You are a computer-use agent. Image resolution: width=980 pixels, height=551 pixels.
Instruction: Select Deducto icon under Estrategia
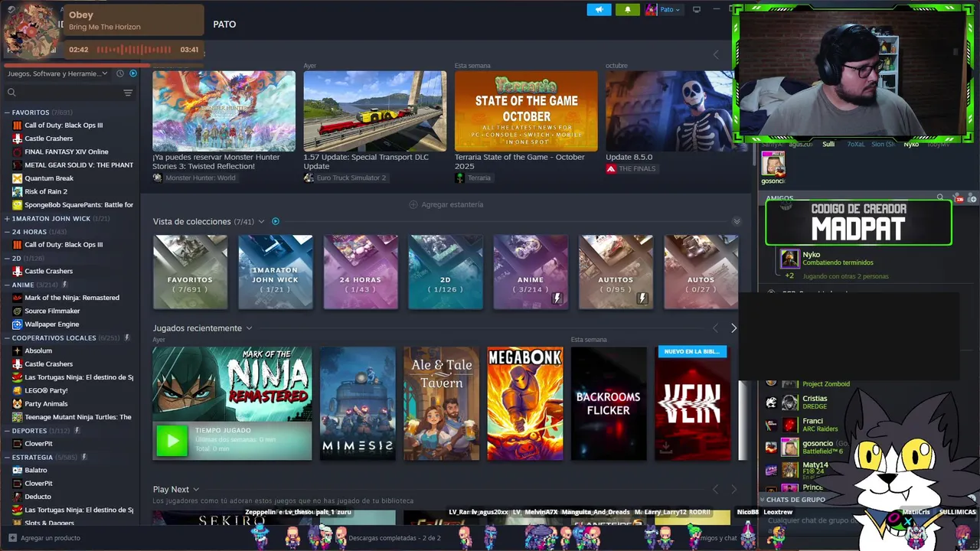pos(17,497)
